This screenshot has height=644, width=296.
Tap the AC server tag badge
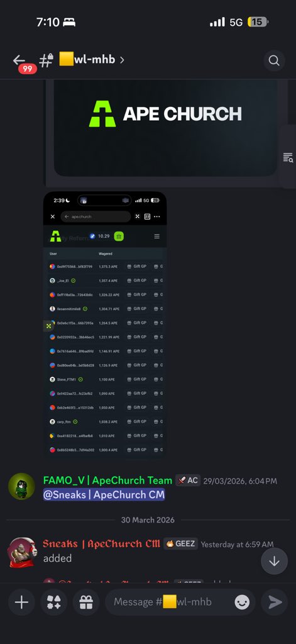188,480
